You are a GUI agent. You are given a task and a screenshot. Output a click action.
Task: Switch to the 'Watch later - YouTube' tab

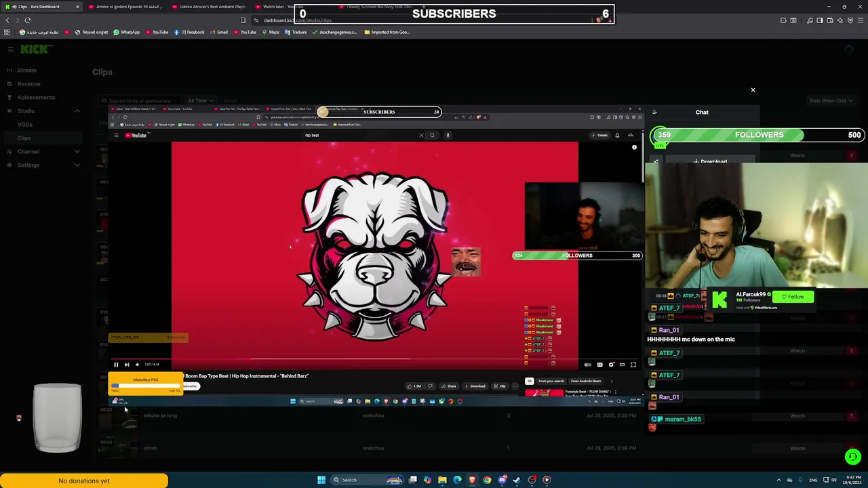click(278, 7)
